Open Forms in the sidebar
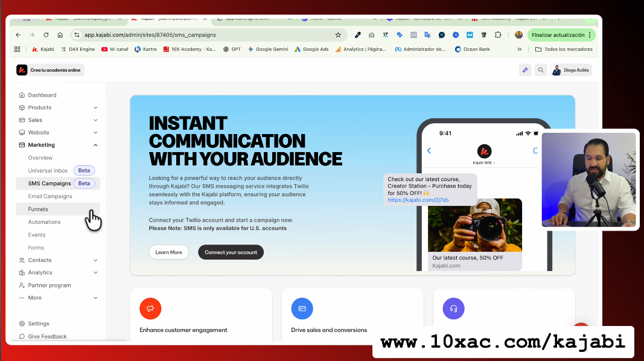Screen dimensions: 644x361 36,248
